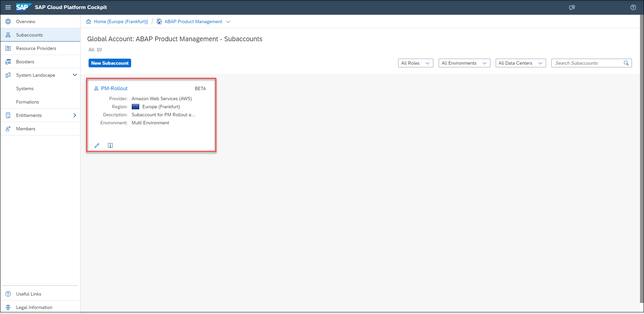The height and width of the screenshot is (314, 644).
Task: Open the PM-Rollout subaccount link
Action: click(114, 88)
